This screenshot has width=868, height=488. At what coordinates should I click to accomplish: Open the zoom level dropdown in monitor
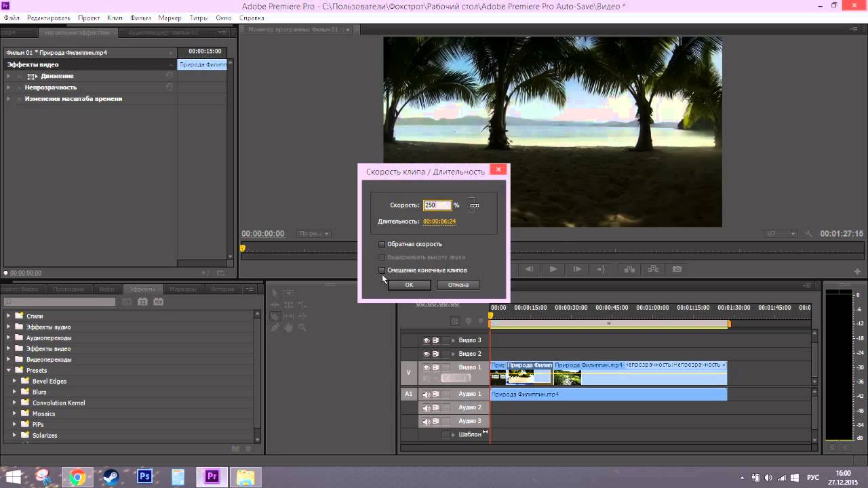click(314, 234)
